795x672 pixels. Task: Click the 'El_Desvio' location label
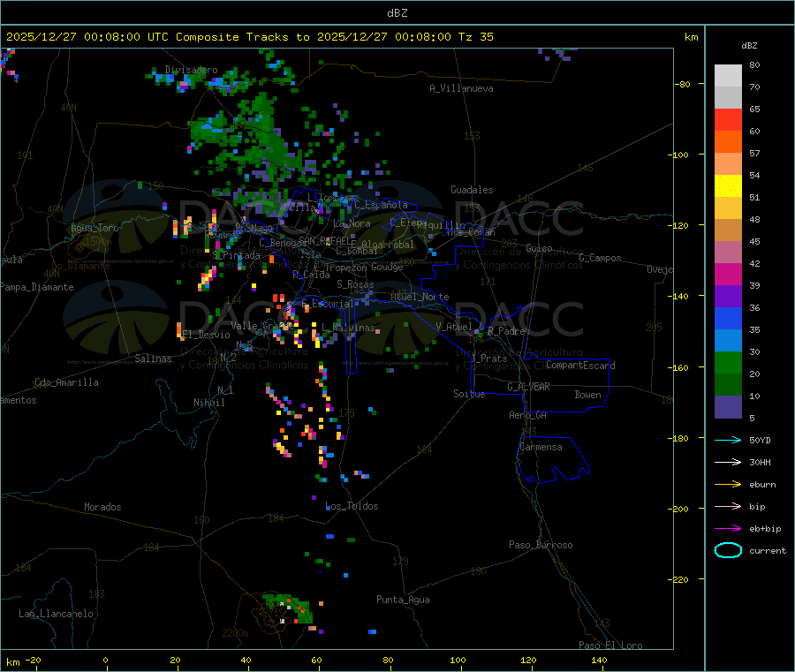pyautogui.click(x=206, y=335)
